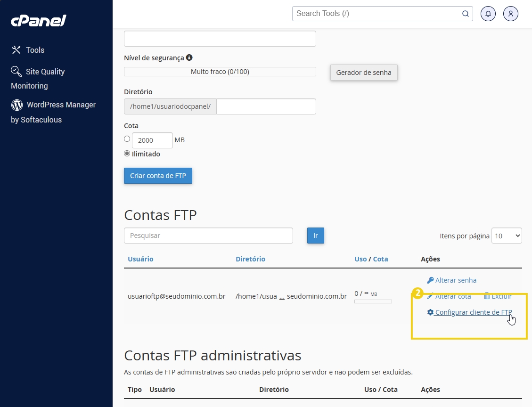The height and width of the screenshot is (407, 532).
Task: Focus the quota value field showing 2000
Action: pos(152,140)
